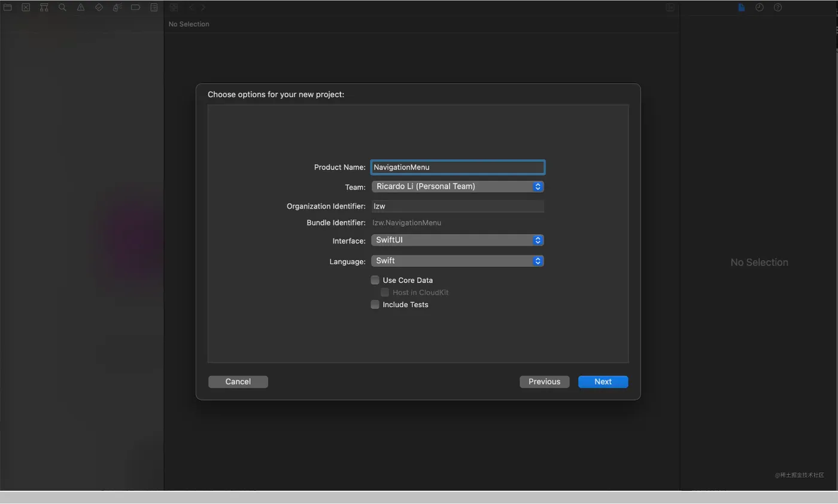Show the File inspector document icon
Image resolution: width=838 pixels, height=504 pixels.
click(x=741, y=8)
